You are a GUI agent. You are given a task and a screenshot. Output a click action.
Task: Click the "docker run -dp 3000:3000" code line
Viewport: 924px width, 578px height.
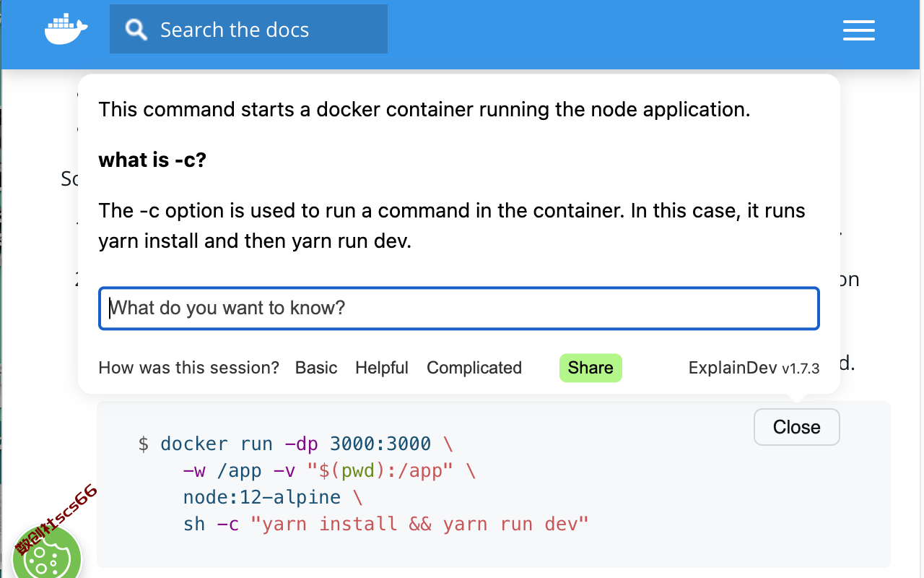pos(295,444)
